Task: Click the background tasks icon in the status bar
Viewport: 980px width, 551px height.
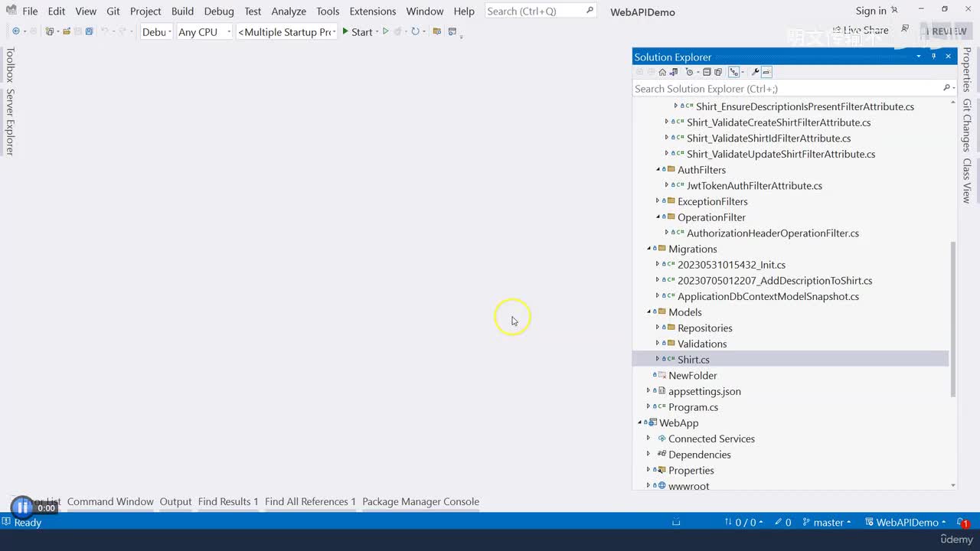Action: (676, 523)
